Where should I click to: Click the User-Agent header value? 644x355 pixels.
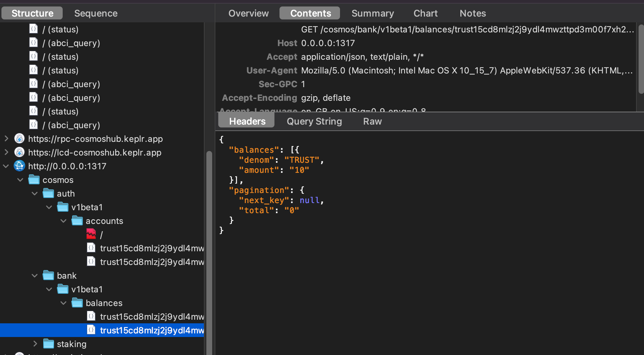(467, 70)
